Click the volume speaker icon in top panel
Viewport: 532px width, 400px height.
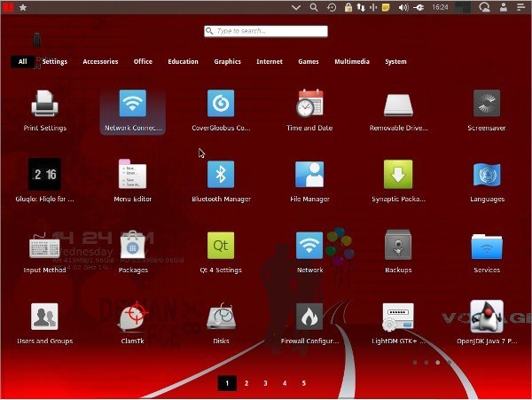(x=402, y=7)
